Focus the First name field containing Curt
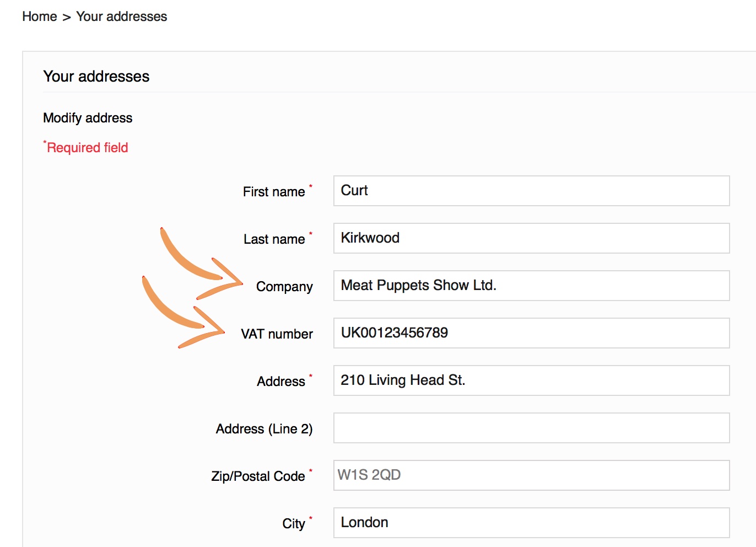756x547 pixels. pyautogui.click(x=531, y=191)
